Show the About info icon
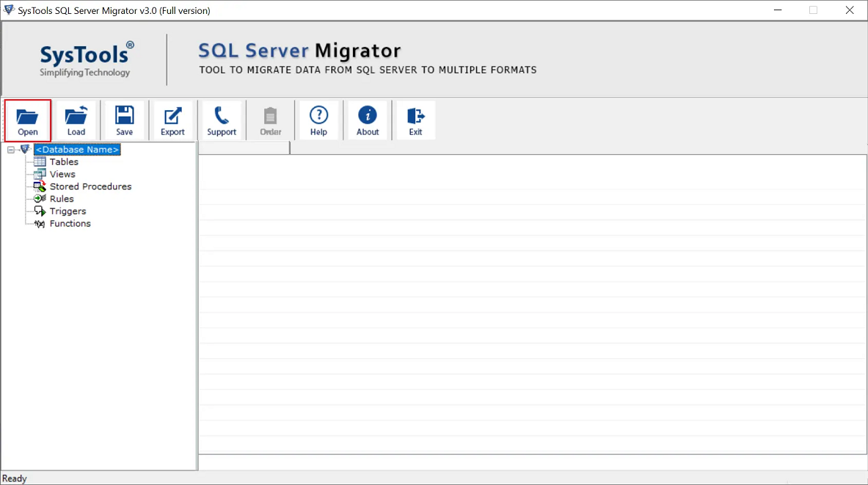This screenshot has height=485, width=868. [368, 115]
